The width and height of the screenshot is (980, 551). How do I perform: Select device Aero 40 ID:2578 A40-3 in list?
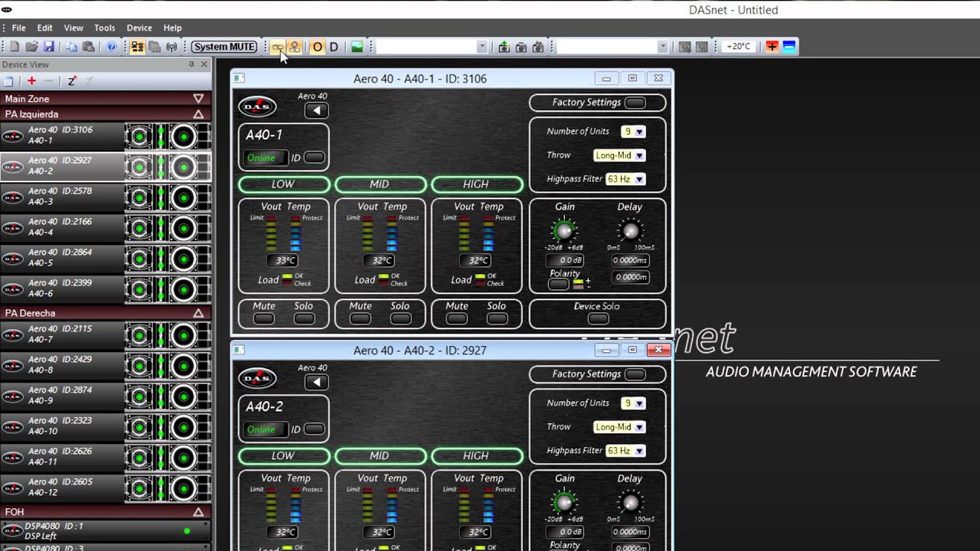click(106, 197)
